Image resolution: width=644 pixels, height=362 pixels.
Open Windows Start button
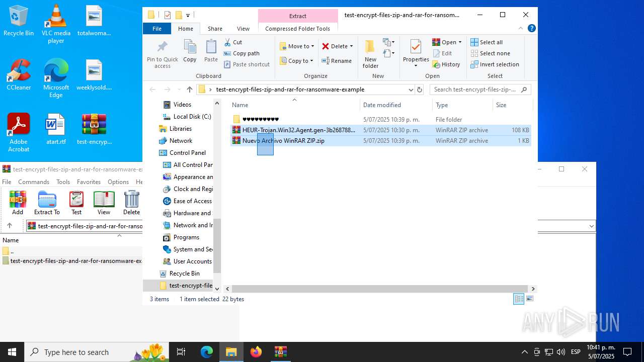(12, 352)
